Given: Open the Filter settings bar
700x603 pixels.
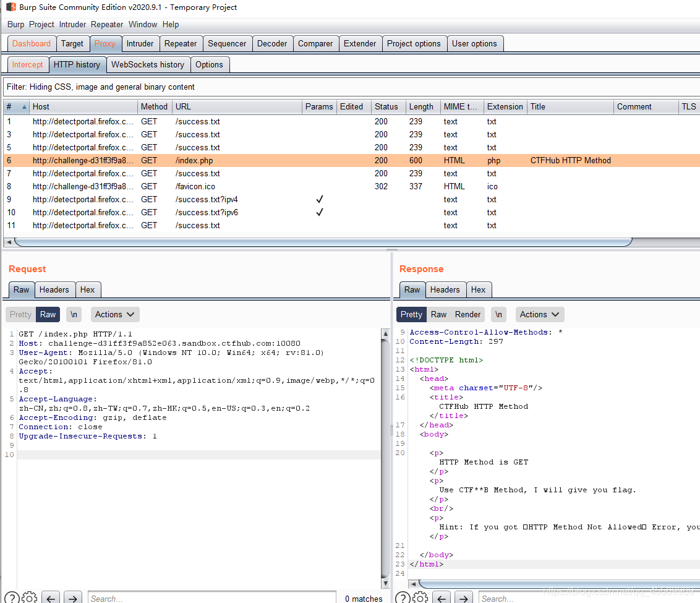Looking at the screenshot, I should click(351, 87).
